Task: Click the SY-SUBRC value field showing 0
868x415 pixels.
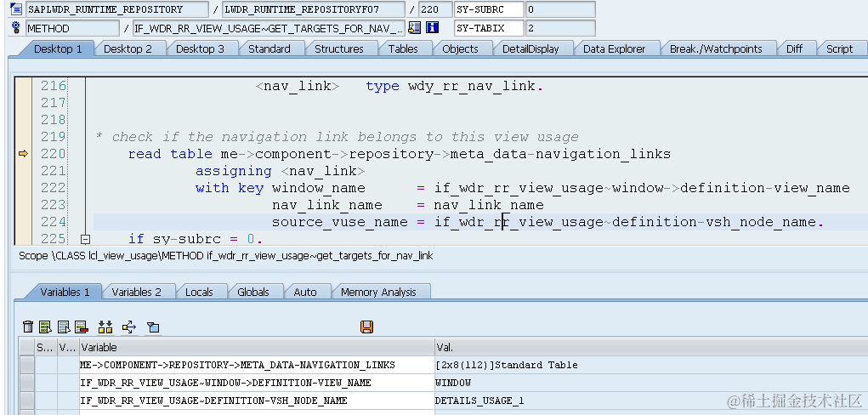Action: pos(560,9)
